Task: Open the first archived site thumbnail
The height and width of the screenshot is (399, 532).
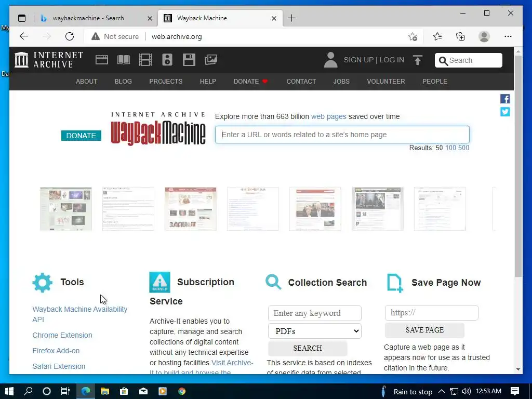Action: [66, 209]
